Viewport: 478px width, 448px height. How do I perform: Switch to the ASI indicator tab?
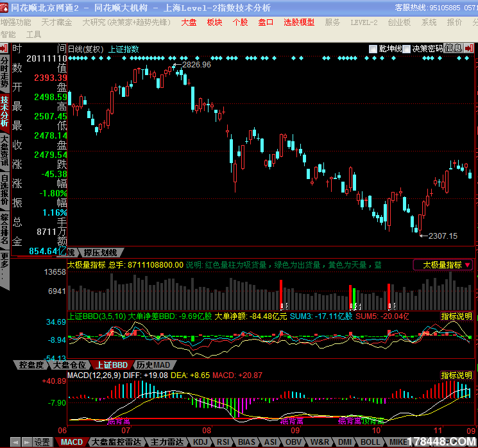(x=270, y=442)
